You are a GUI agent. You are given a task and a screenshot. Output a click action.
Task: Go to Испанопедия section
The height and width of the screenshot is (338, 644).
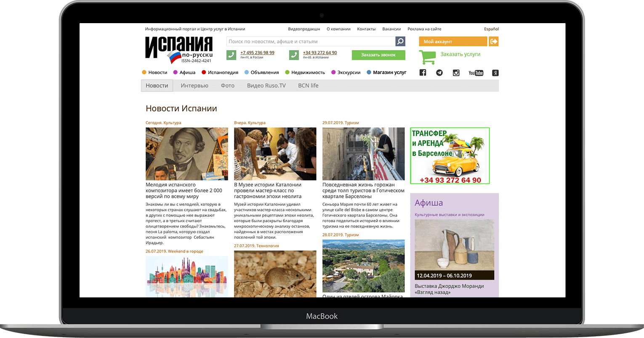220,72
